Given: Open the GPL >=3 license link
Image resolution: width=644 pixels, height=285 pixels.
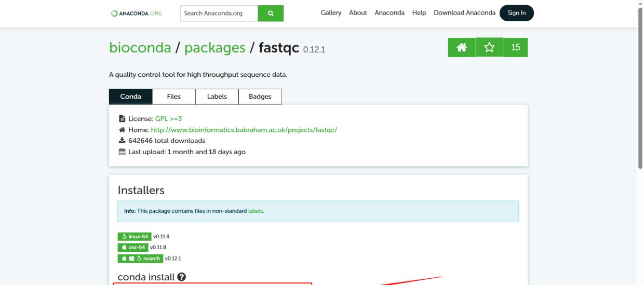Looking at the screenshot, I should click(168, 119).
